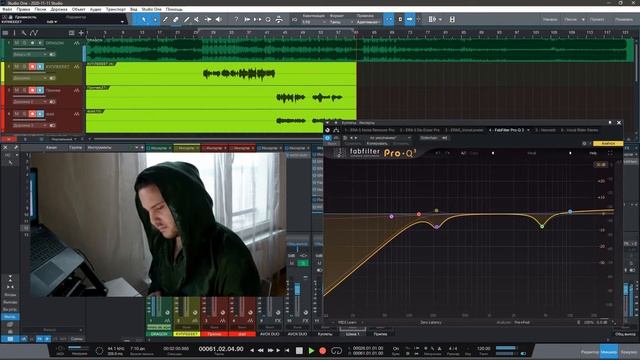The image size is (640, 360).
Task: Select the Eraser tool
Action: tap(176, 19)
